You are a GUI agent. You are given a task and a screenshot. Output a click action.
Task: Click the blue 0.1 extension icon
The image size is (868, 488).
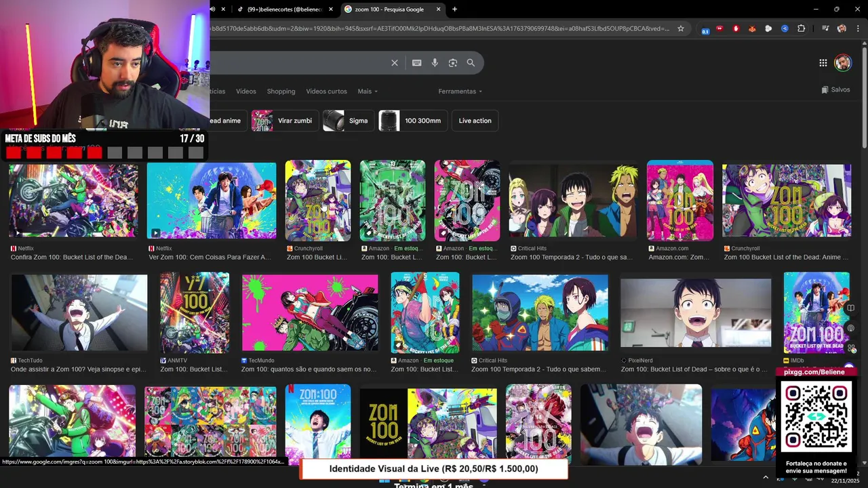pyautogui.click(x=705, y=29)
